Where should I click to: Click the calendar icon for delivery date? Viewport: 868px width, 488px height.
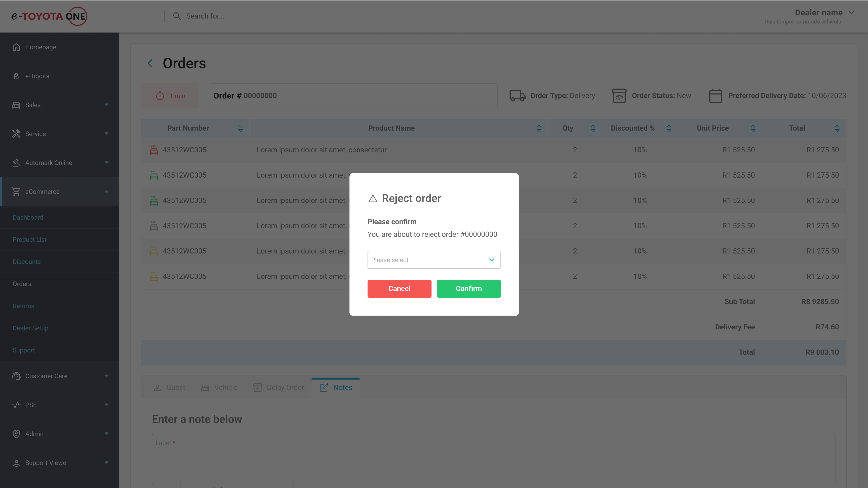pyautogui.click(x=715, y=96)
